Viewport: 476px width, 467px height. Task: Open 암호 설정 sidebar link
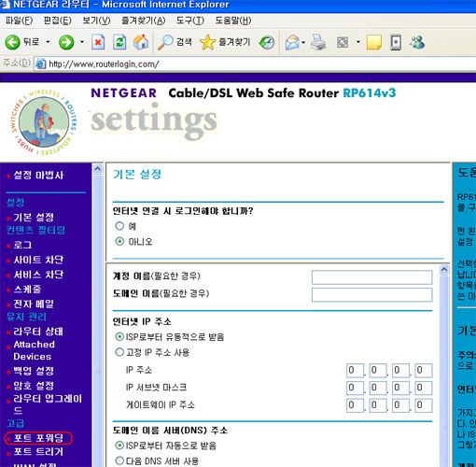34,386
